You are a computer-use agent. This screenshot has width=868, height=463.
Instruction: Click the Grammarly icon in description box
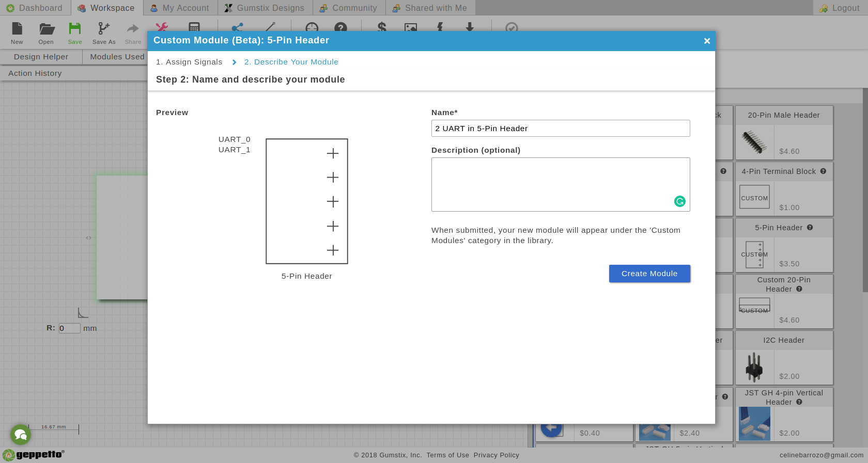[x=680, y=201]
